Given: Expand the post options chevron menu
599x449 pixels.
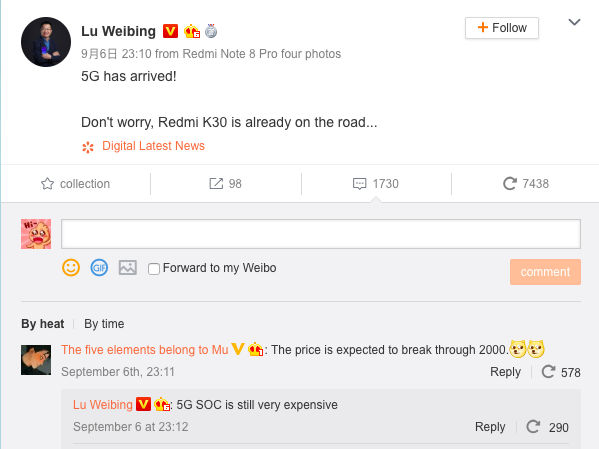Looking at the screenshot, I should pos(574,22).
